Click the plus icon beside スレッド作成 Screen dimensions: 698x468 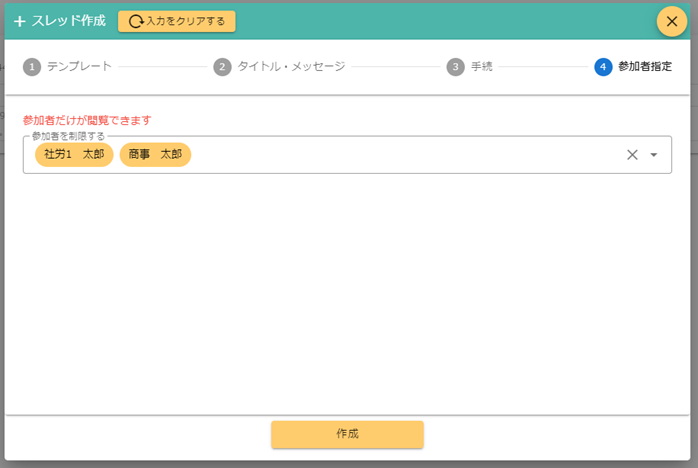click(20, 21)
